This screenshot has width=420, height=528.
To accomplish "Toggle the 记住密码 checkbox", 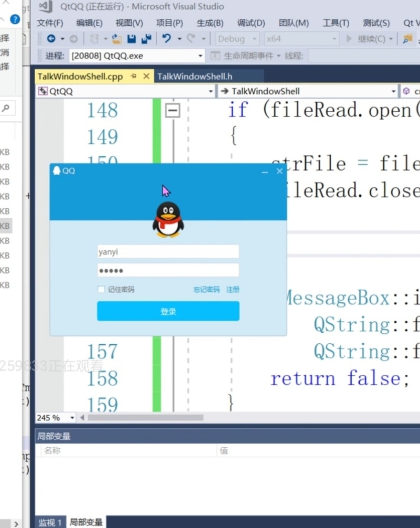I will point(101,289).
